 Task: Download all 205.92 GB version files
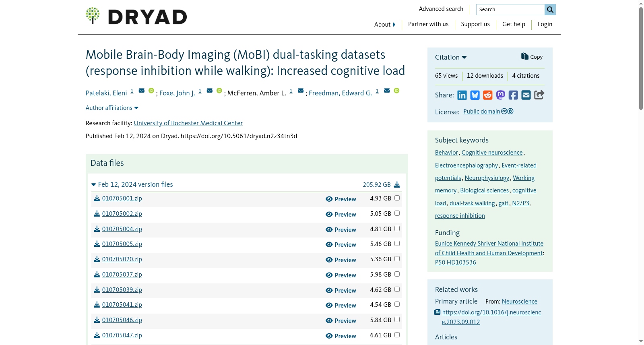point(397,184)
